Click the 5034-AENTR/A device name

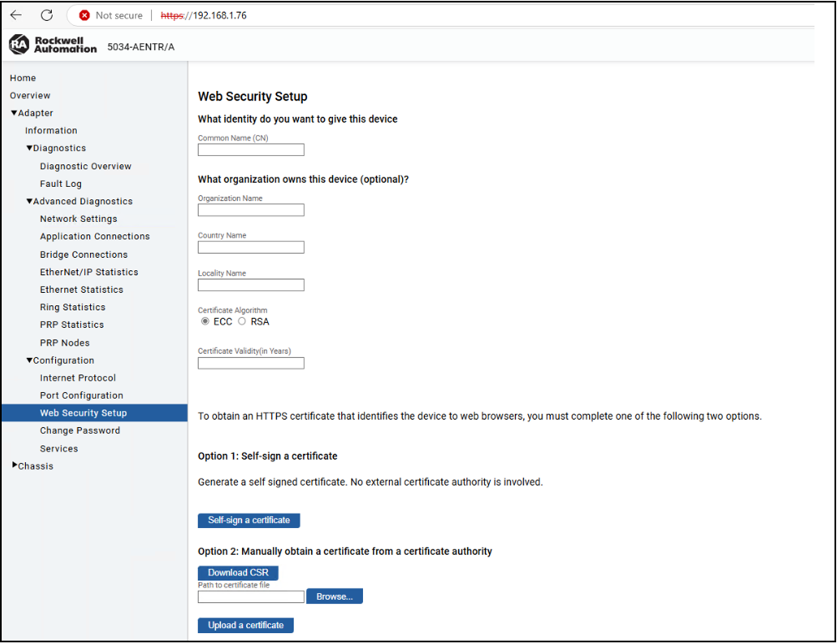pyautogui.click(x=141, y=47)
